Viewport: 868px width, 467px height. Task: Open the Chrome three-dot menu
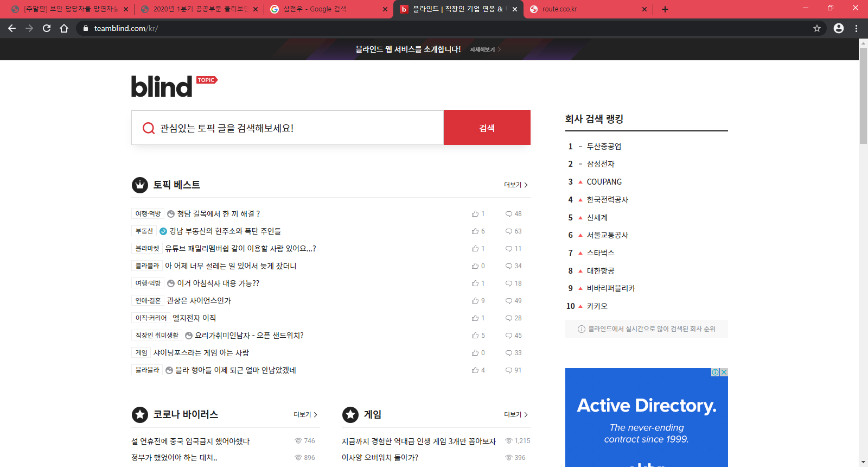[857, 28]
